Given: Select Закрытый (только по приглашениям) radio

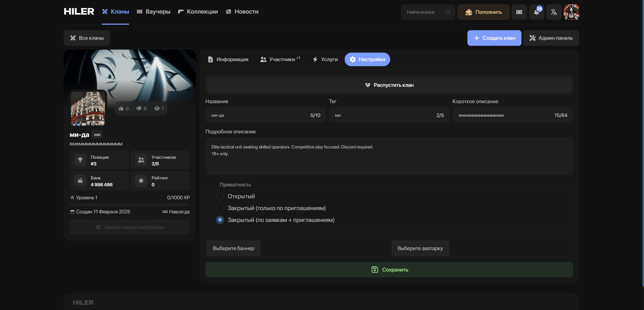Looking at the screenshot, I should [x=220, y=208].
